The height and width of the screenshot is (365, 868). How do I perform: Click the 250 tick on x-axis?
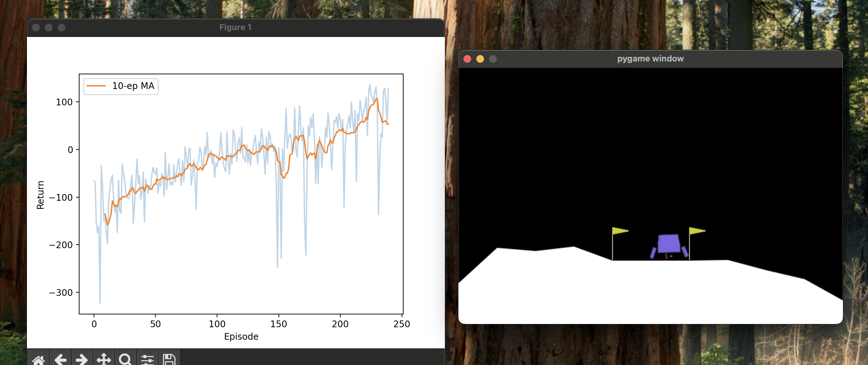pyautogui.click(x=401, y=324)
